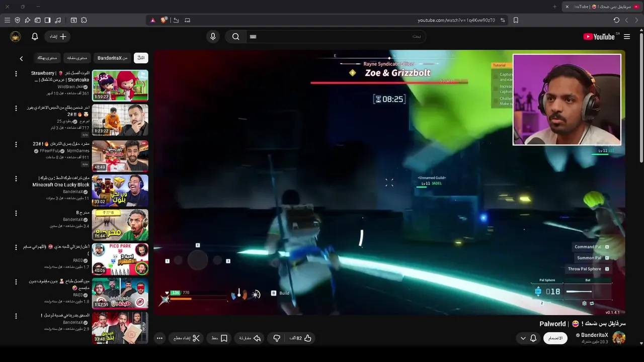Image resolution: width=644 pixels, height=362 pixels.
Task: Open options for the Strawberry Shortcake video
Action: pos(16,74)
